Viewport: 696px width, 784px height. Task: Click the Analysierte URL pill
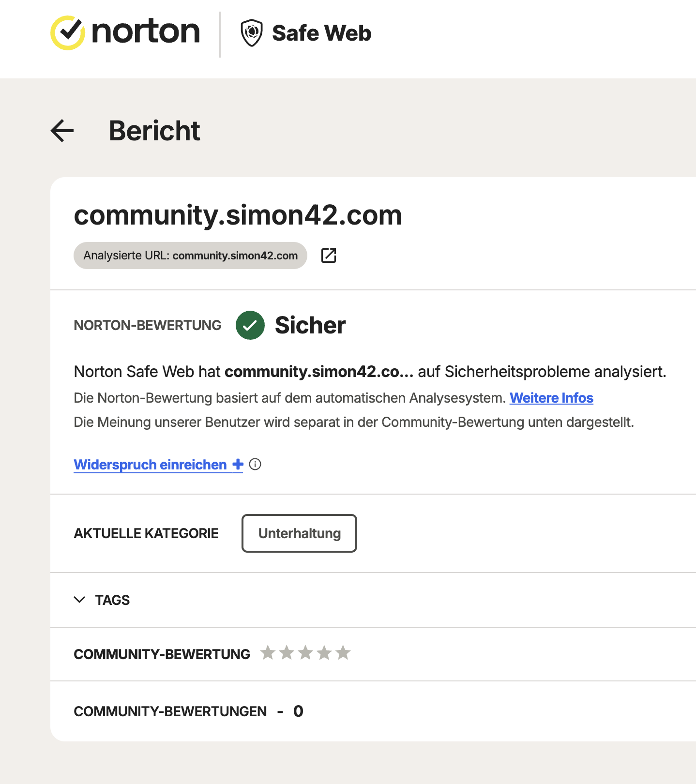pyautogui.click(x=190, y=256)
